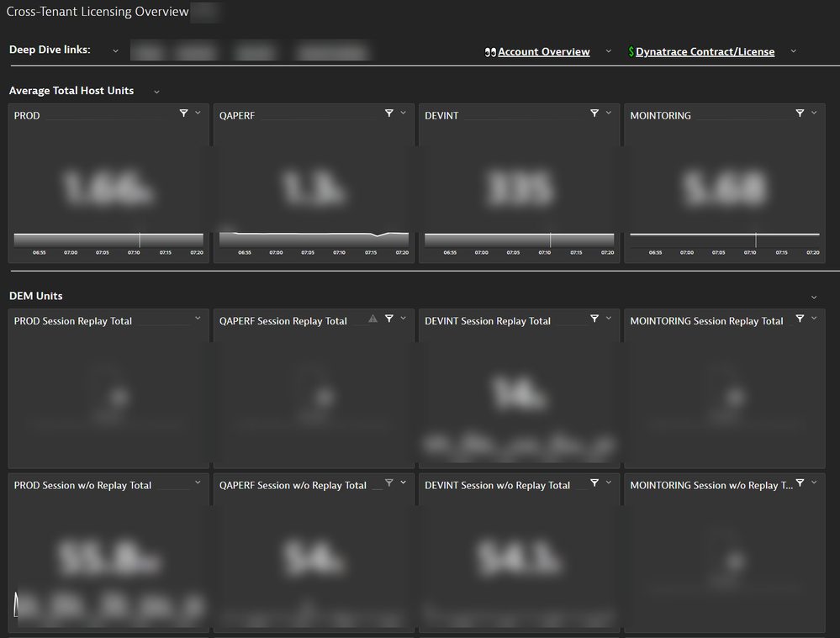Open the PROD tile chevron menu
840x638 pixels.
tap(198, 113)
